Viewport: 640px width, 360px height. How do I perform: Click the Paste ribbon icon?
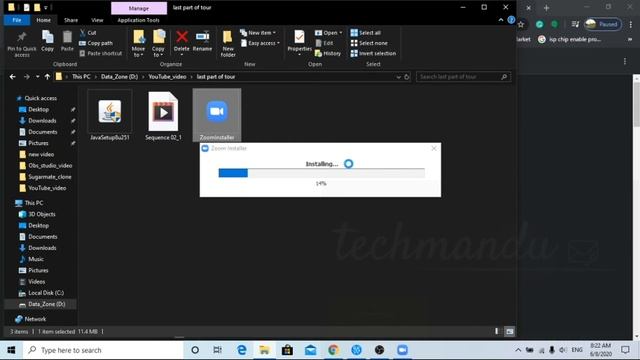coord(67,41)
